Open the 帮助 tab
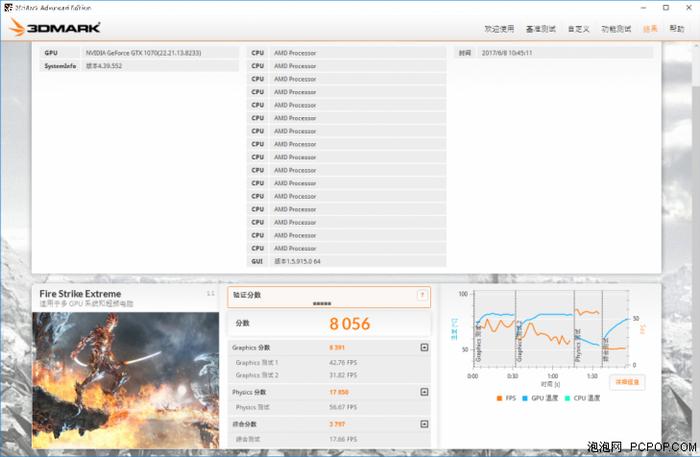The width and height of the screenshot is (700, 457). coord(677,29)
